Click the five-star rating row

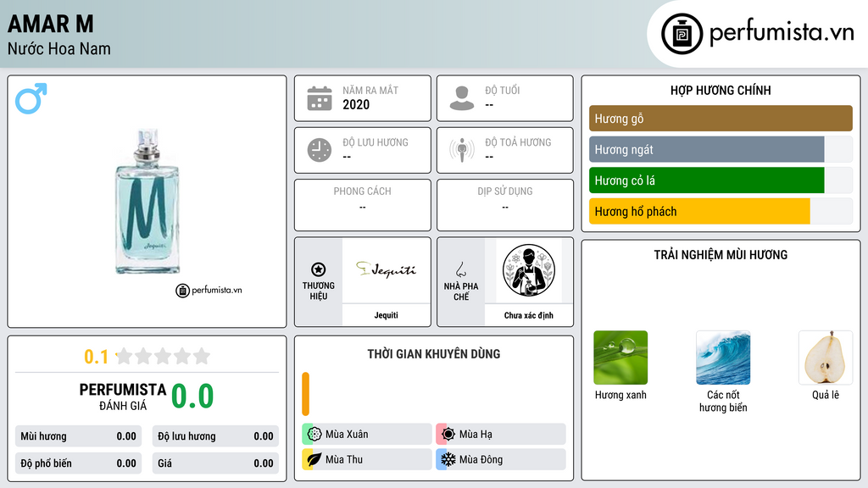click(x=163, y=356)
